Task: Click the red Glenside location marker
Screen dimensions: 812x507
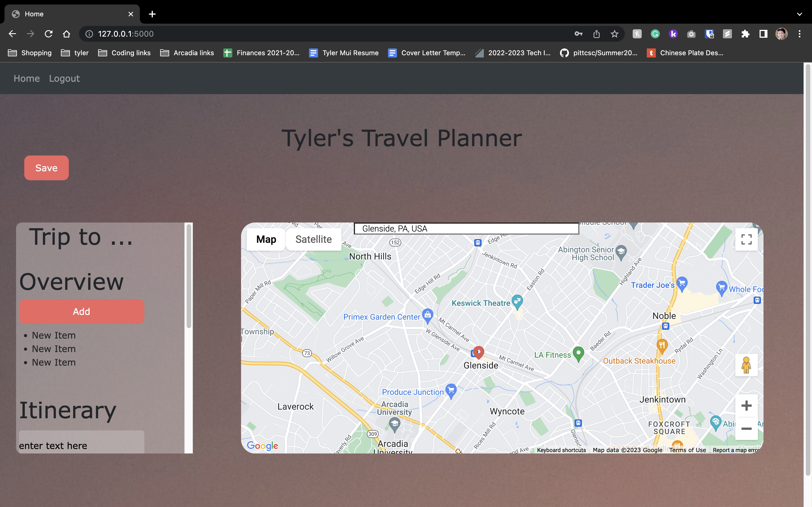Action: [x=478, y=352]
